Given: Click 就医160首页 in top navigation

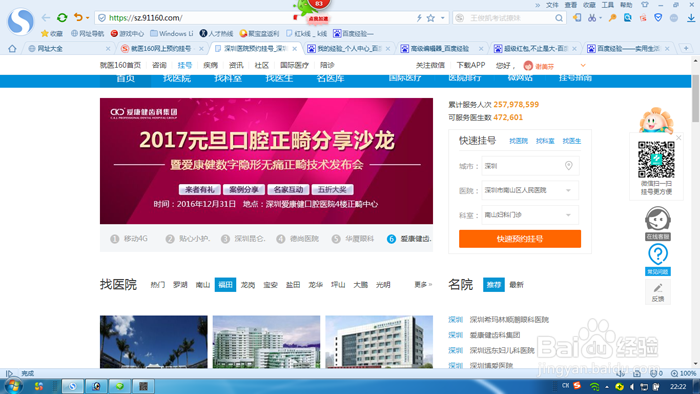Looking at the screenshot, I should [x=120, y=65].
